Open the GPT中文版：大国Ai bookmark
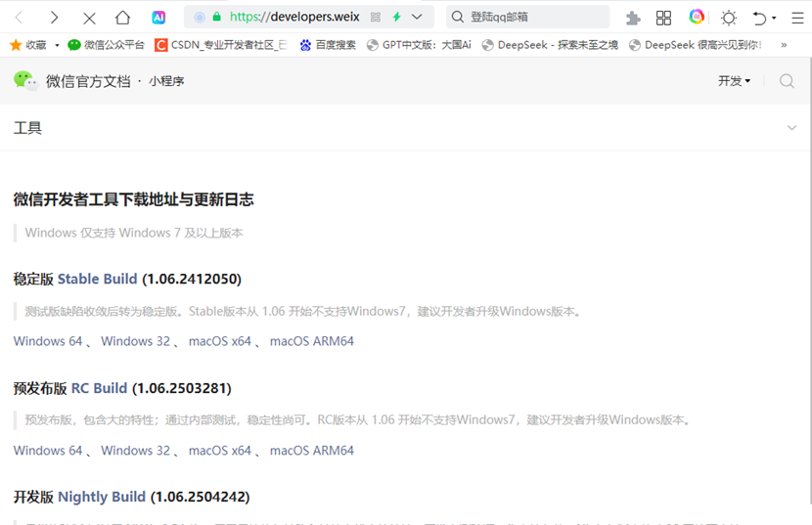Screen dimensions: 812x525 419,45
